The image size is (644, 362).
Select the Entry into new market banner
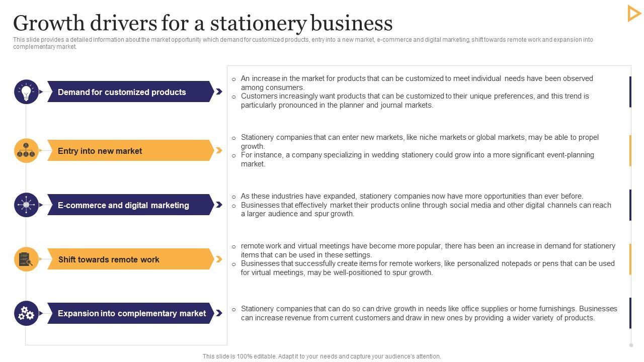[130, 151]
